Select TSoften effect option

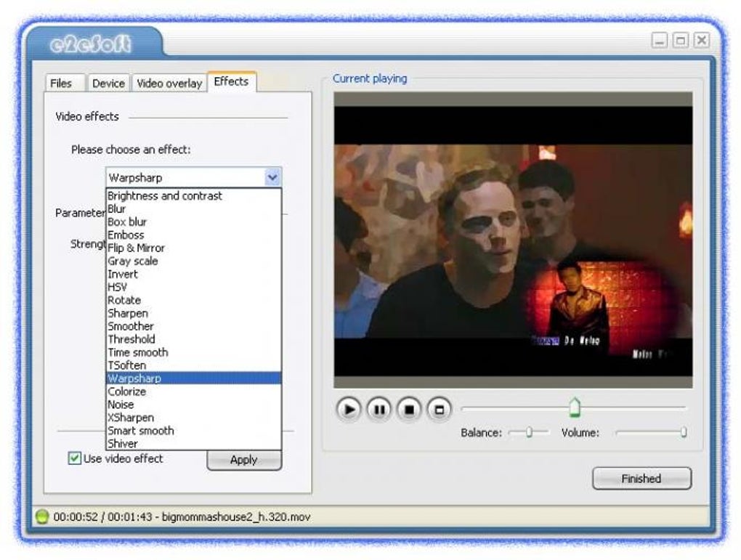click(x=193, y=365)
